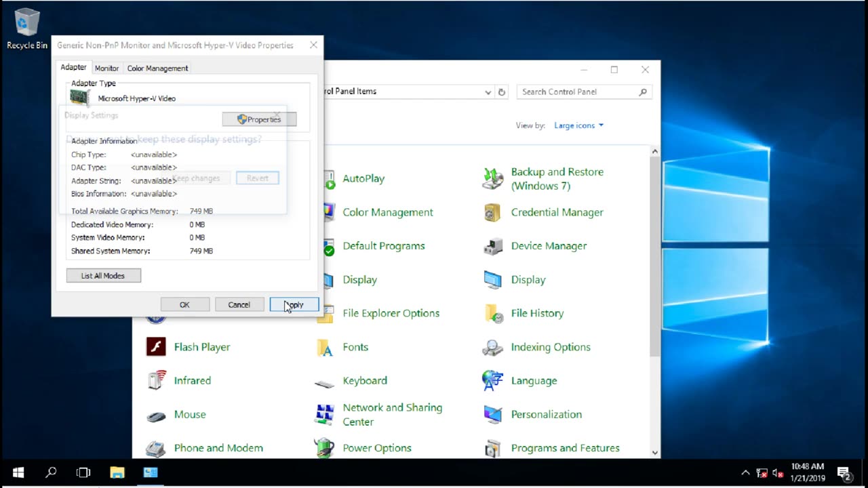Click the network status tray icon

pos(762,473)
